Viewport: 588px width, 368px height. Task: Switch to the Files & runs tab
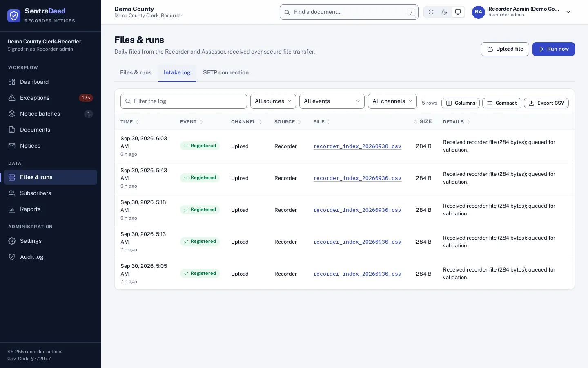coord(136,73)
